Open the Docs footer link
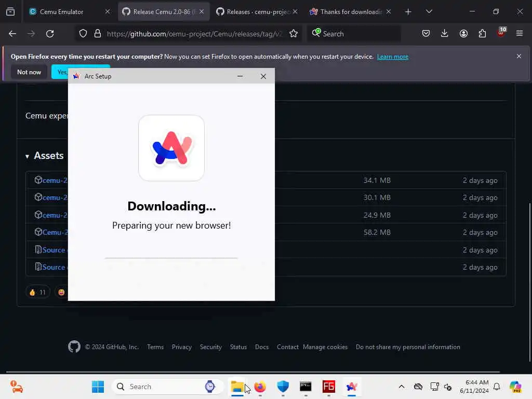 pyautogui.click(x=262, y=347)
